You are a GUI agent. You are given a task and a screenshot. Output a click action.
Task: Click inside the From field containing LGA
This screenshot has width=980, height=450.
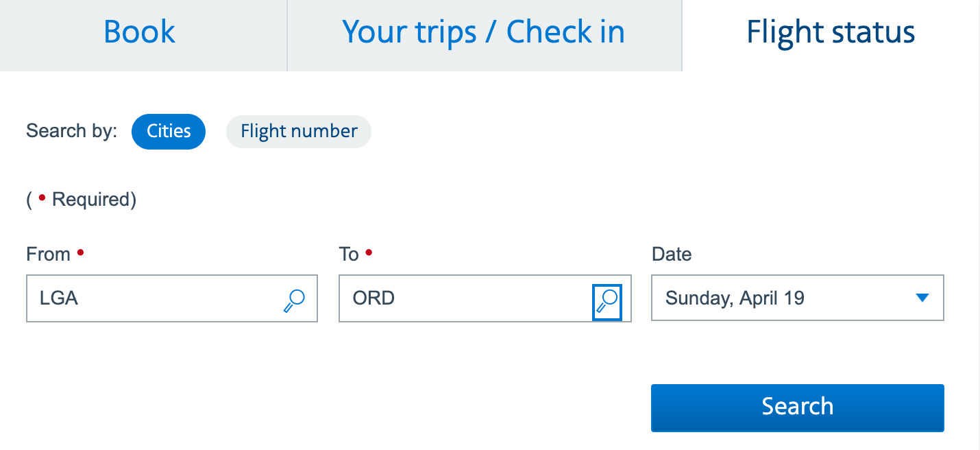coord(137,298)
